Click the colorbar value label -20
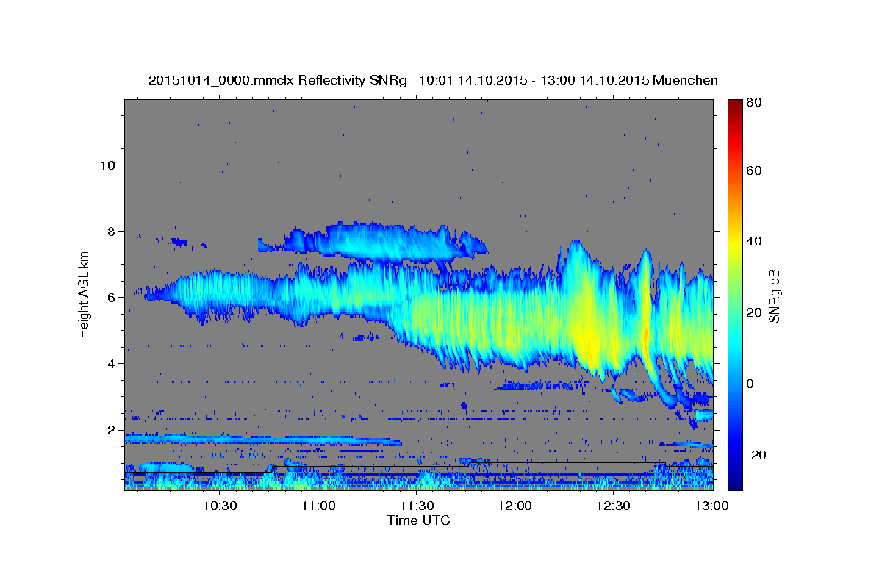The width and height of the screenshot is (882, 588). 757,455
